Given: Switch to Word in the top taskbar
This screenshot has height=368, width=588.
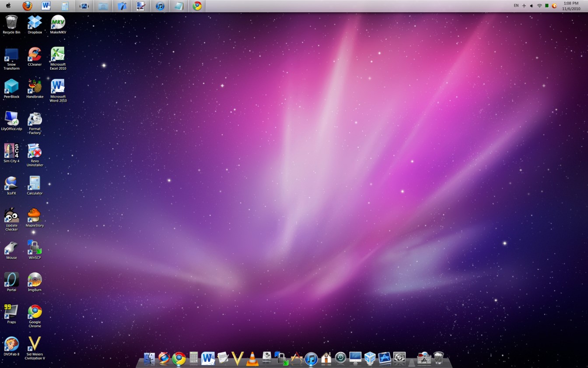Looking at the screenshot, I should 46,6.
